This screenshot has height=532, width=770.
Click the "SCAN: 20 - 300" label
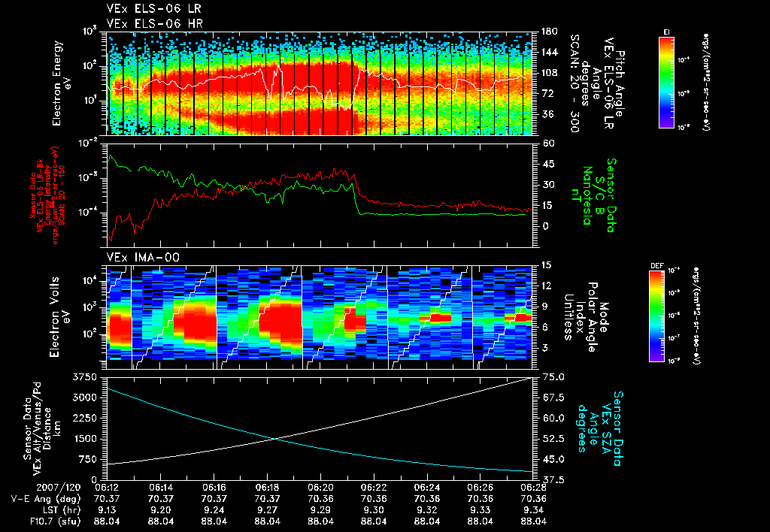[575, 83]
